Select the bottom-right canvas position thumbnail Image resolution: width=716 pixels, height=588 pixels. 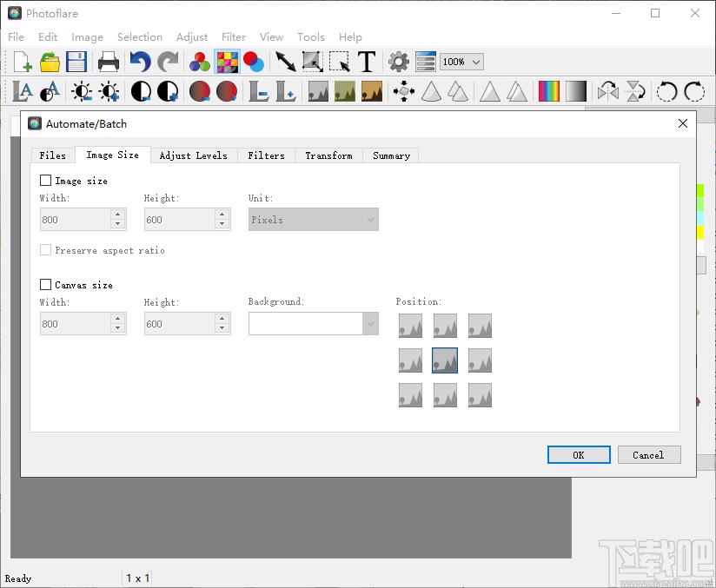tap(480, 395)
